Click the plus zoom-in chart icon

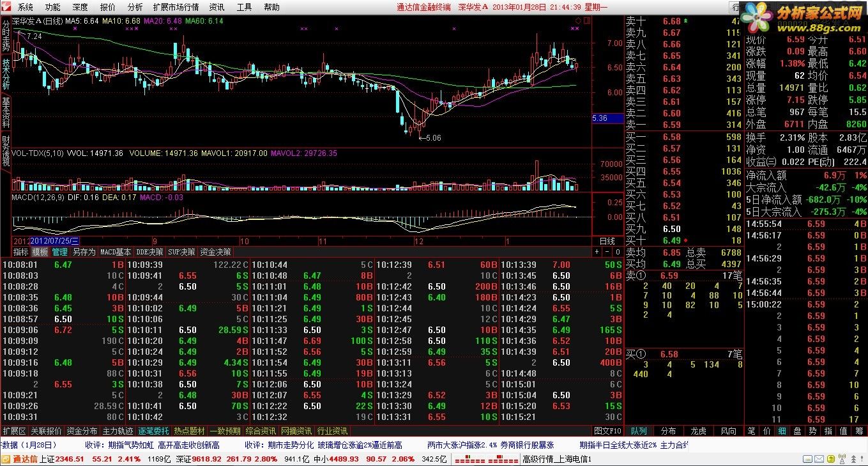[x=597, y=252]
